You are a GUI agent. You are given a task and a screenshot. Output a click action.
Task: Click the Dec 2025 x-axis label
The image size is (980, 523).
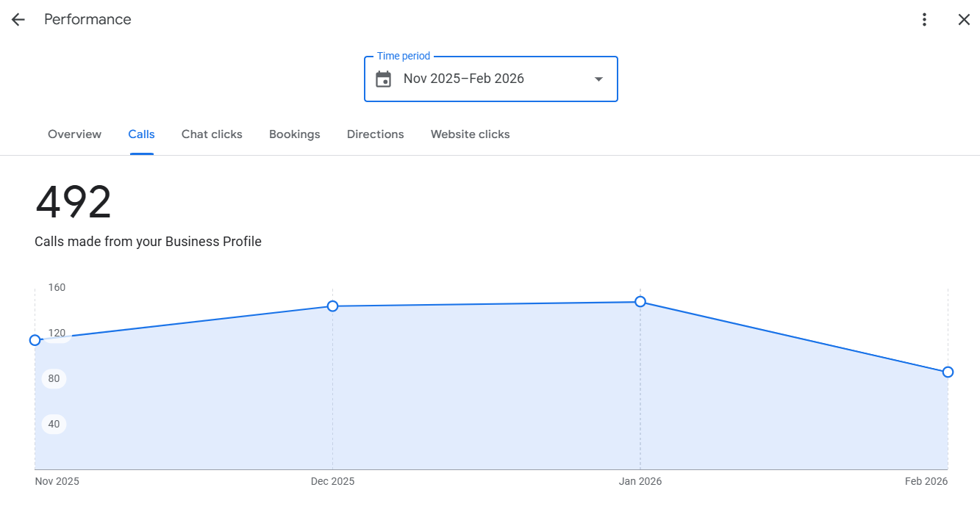[x=332, y=482]
